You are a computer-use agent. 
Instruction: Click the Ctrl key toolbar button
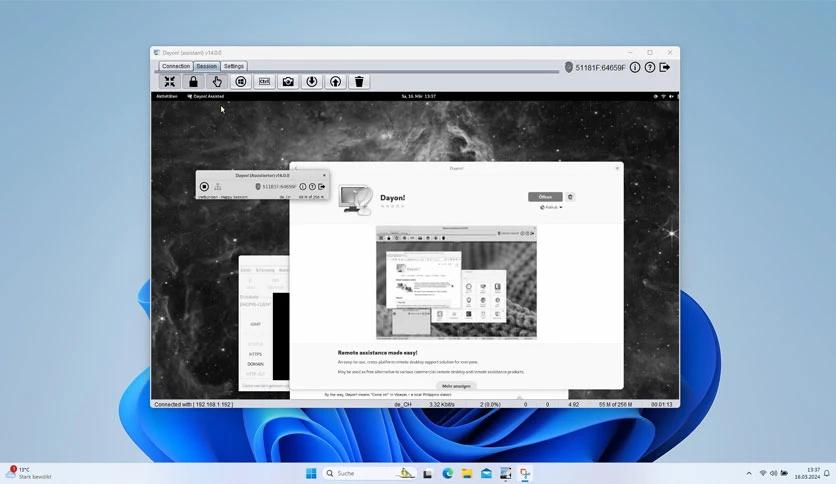coord(264,82)
